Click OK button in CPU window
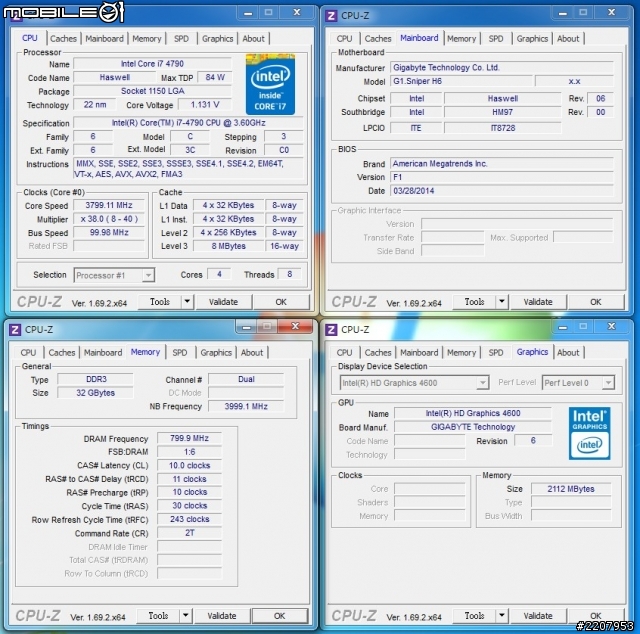Viewport: 640px width, 634px height. pyautogui.click(x=281, y=302)
